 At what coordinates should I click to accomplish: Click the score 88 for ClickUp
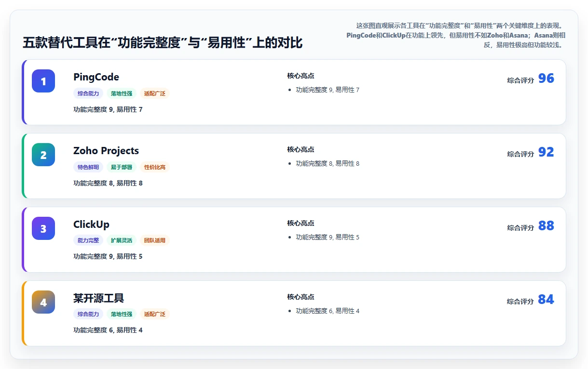pos(546,226)
